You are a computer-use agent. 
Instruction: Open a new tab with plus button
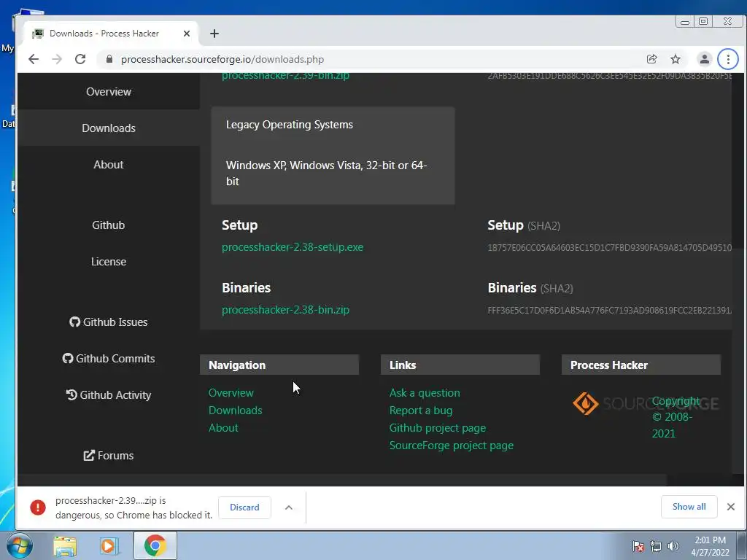(214, 34)
